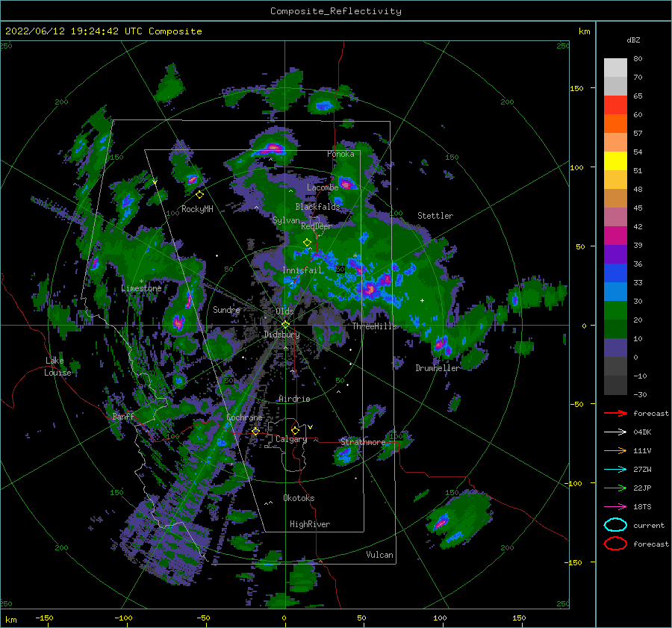Click the dBZ legend heading
The height and width of the screenshot is (628, 672).
pos(633,40)
